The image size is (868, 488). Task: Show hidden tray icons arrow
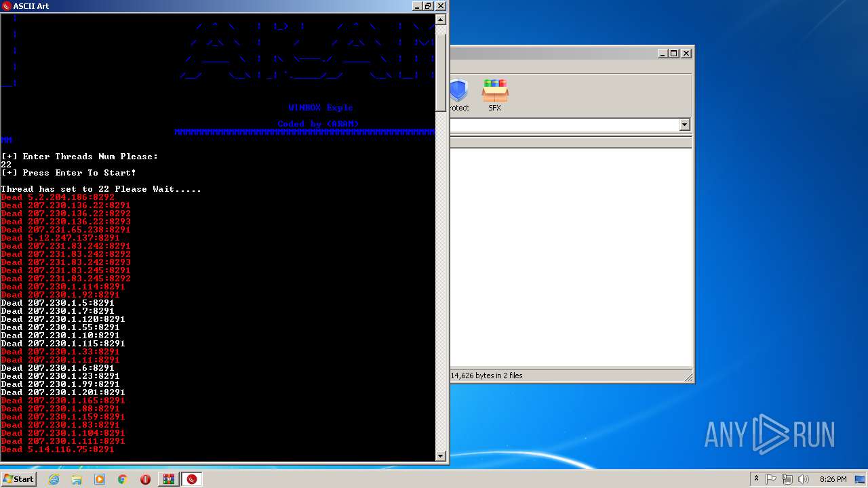pyautogui.click(x=756, y=479)
